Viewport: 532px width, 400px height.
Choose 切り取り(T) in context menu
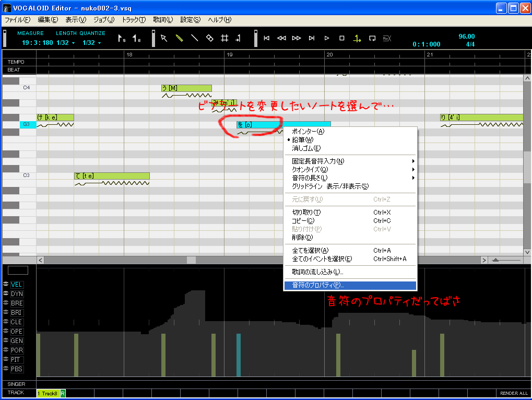(x=350, y=213)
